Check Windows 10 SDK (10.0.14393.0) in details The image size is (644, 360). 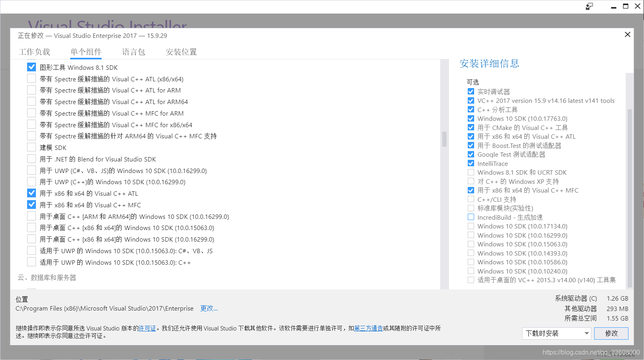[471, 253]
